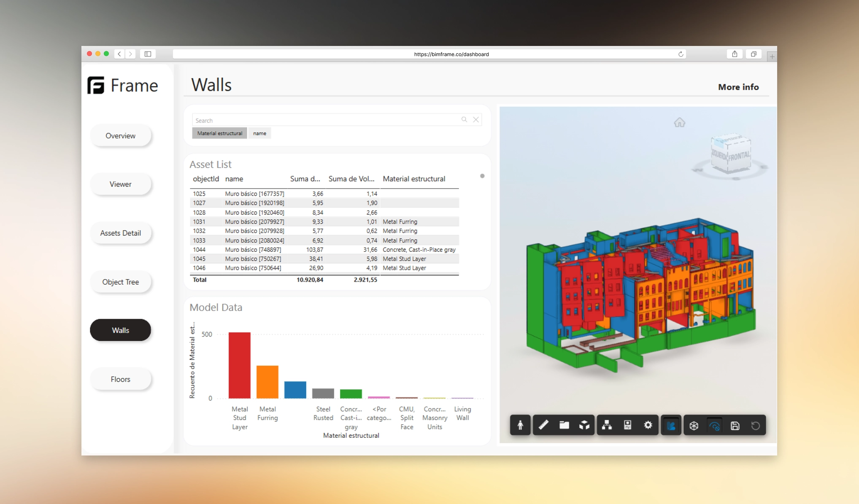Open the folder icon in viewer toolbar
The height and width of the screenshot is (504, 859).
(x=565, y=425)
